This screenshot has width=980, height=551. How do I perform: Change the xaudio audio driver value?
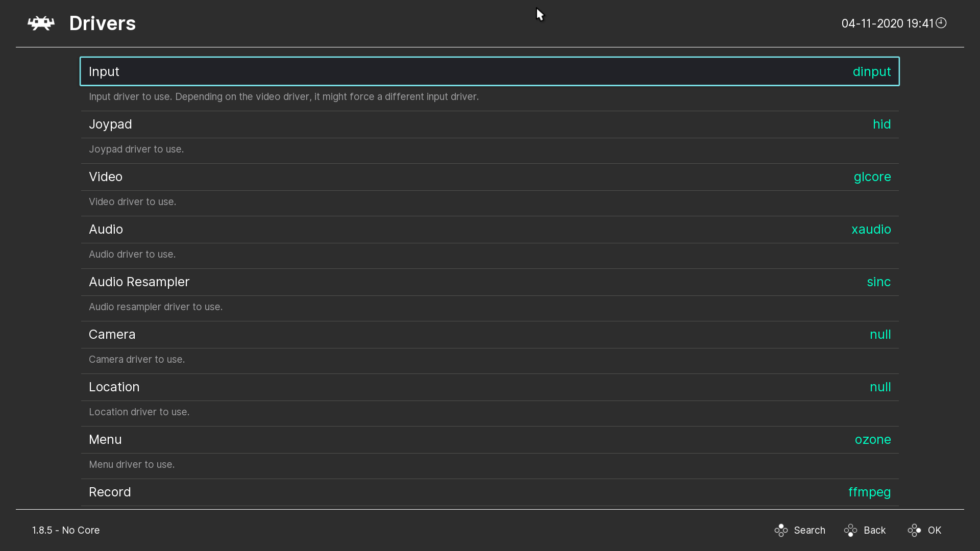click(x=871, y=230)
